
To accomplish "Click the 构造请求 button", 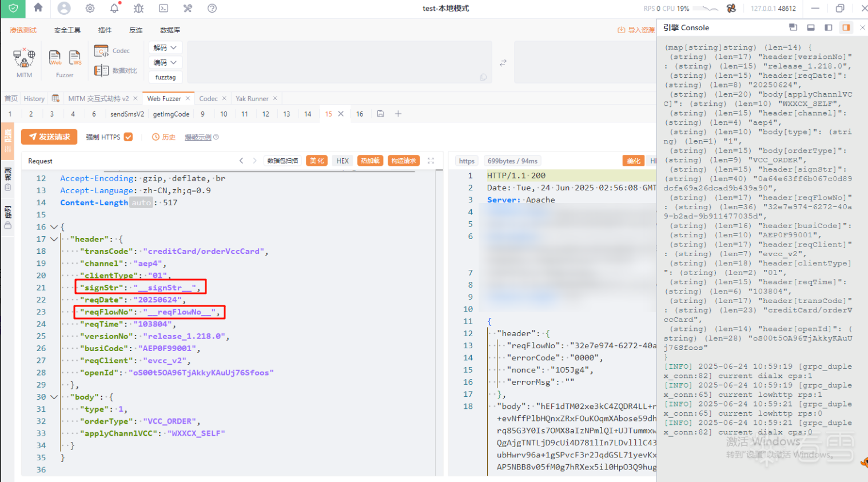I will [404, 161].
